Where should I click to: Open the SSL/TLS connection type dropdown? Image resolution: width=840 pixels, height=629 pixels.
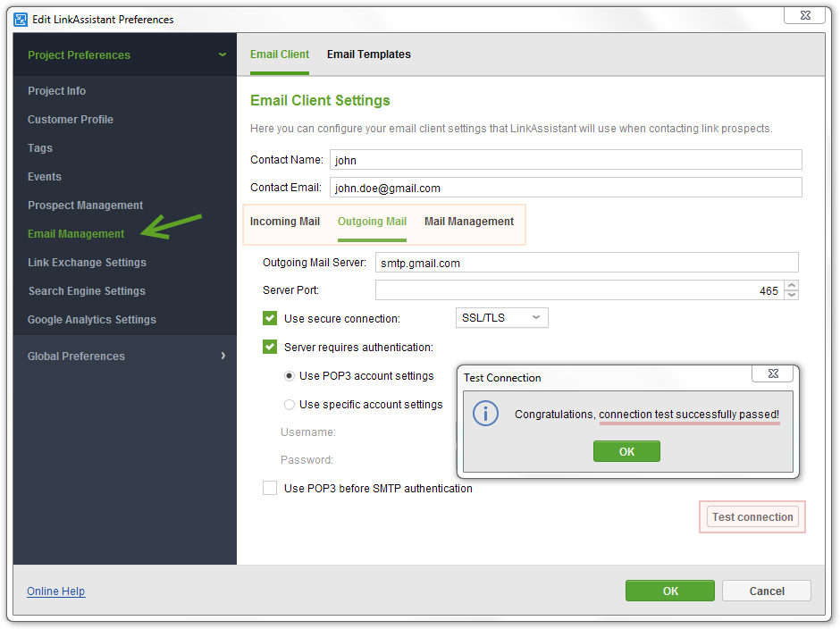point(501,318)
